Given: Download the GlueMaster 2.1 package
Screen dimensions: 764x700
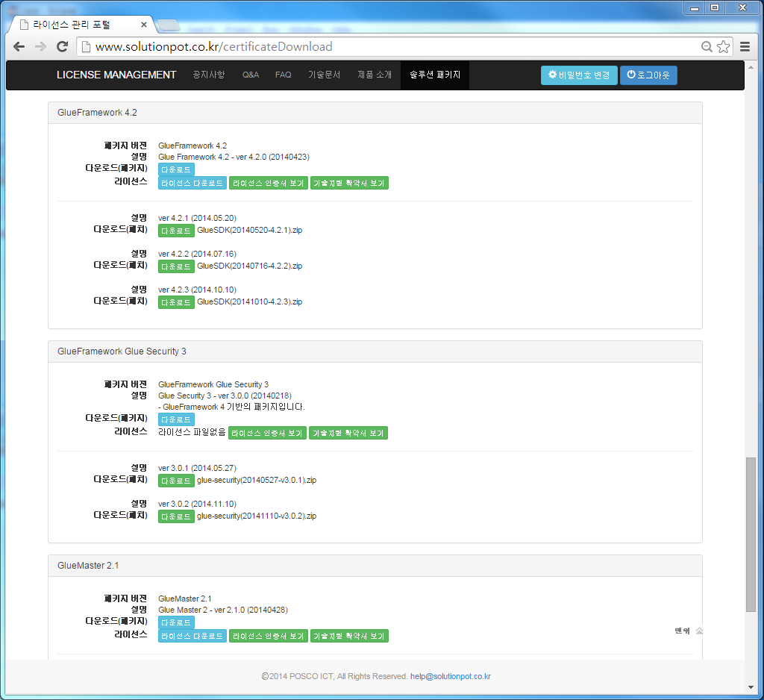Looking at the screenshot, I should click(x=176, y=623).
